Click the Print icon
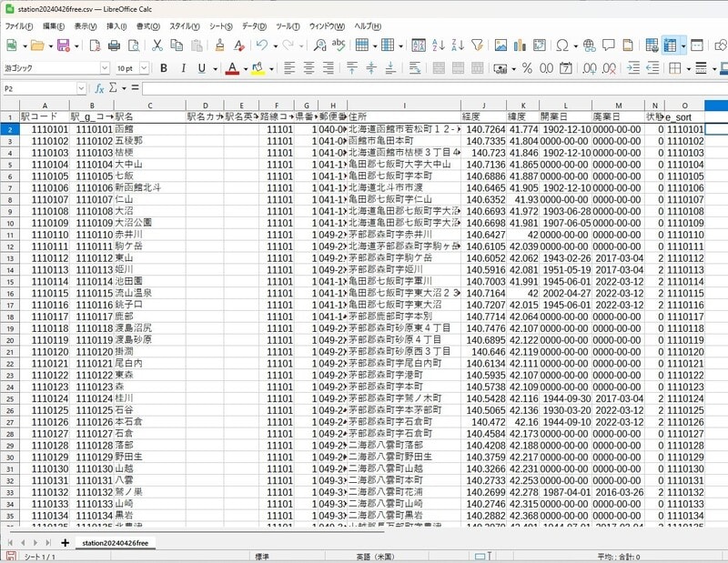The height and width of the screenshot is (563, 728). (114, 45)
